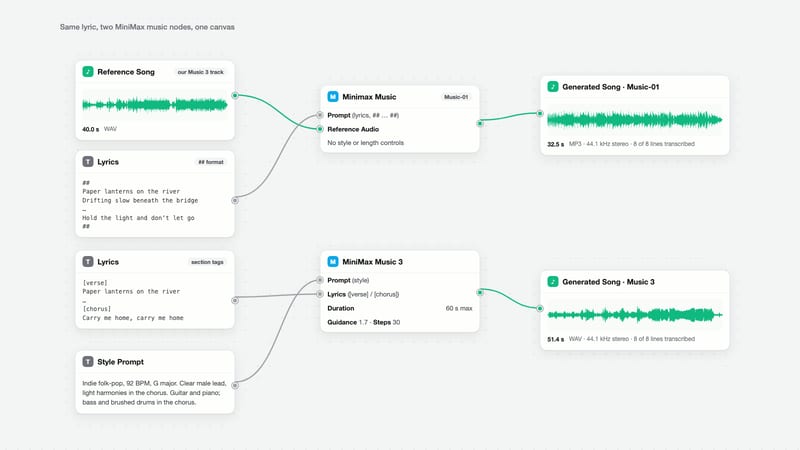Click the Minimax Music node output port
Viewport: 800px width, 450px height.
(x=480, y=123)
